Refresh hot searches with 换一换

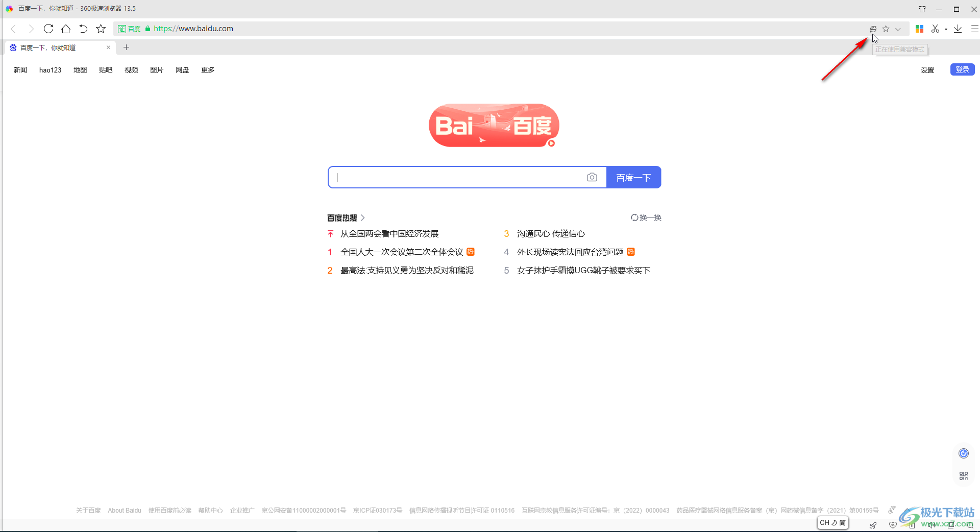(x=646, y=217)
